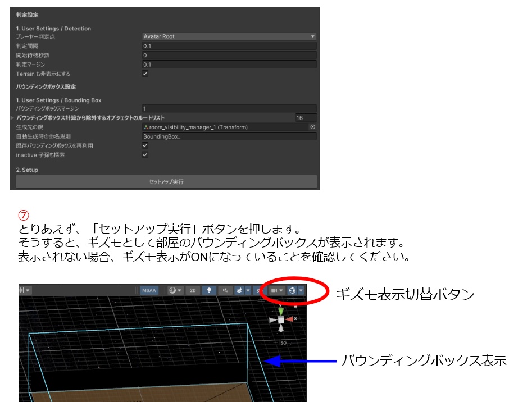532x402 pixels.
Task: Toggle the scene effects icon
Action: [239, 290]
